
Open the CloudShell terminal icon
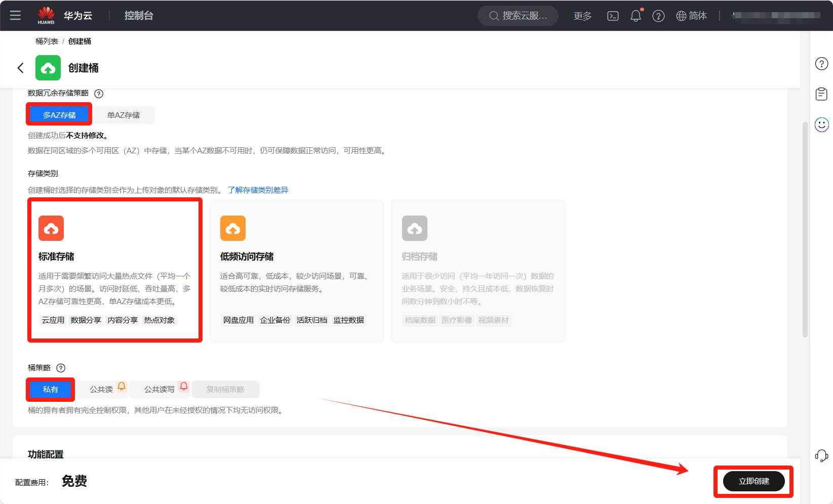point(613,16)
